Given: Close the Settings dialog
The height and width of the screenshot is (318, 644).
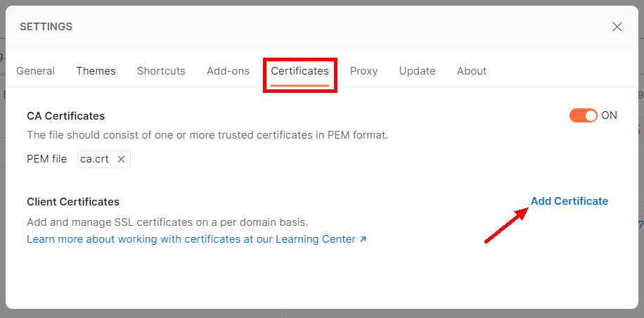Looking at the screenshot, I should pos(617,27).
